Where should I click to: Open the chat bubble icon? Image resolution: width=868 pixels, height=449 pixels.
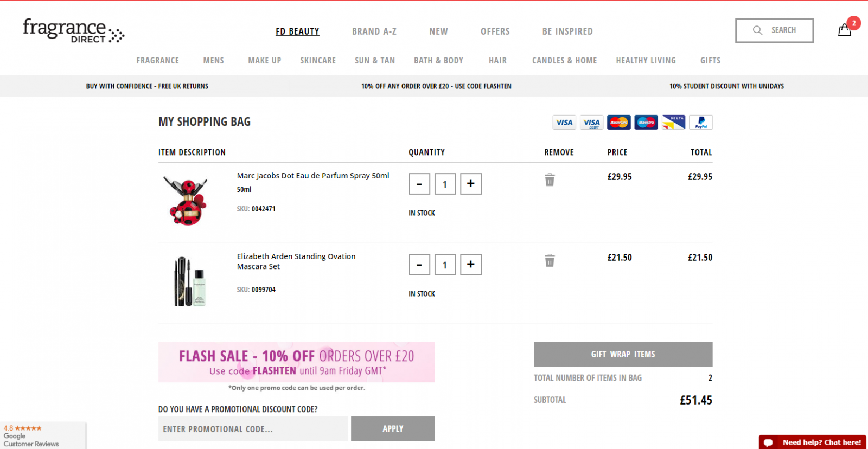click(768, 442)
